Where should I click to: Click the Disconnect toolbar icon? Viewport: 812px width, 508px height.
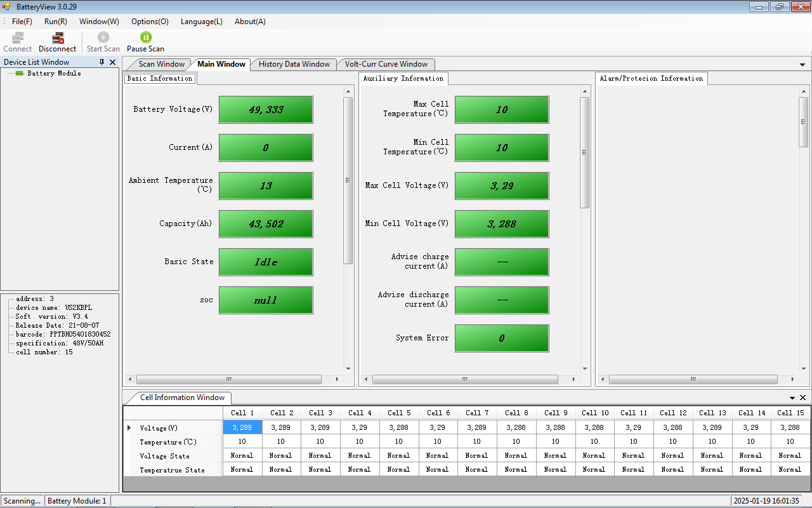click(x=58, y=38)
